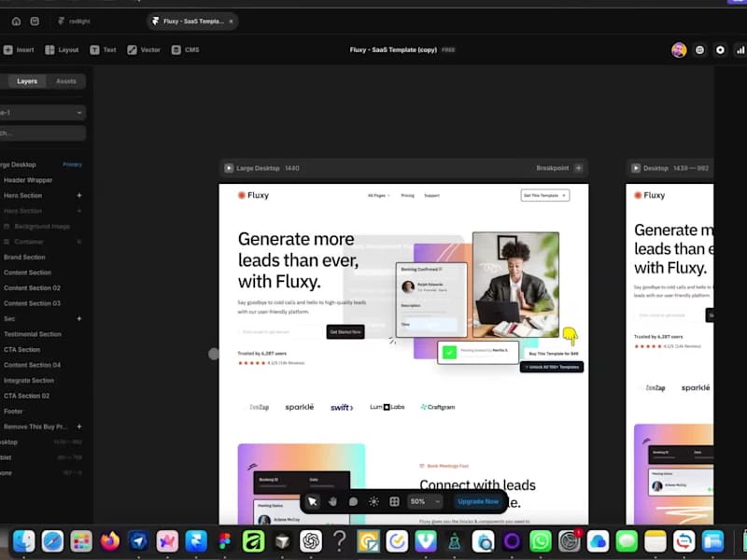Switch to the redlight project tab
The height and width of the screenshot is (560, 747).
point(74,21)
